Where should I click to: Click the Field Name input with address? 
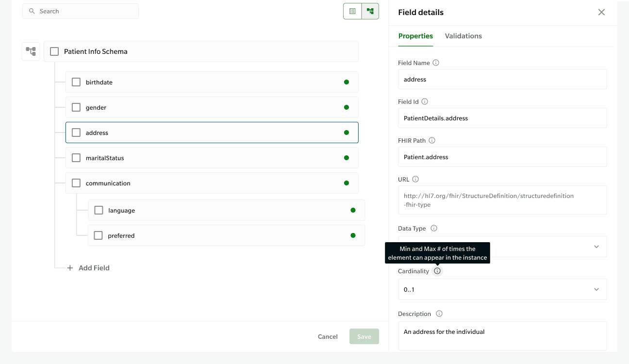pos(502,79)
